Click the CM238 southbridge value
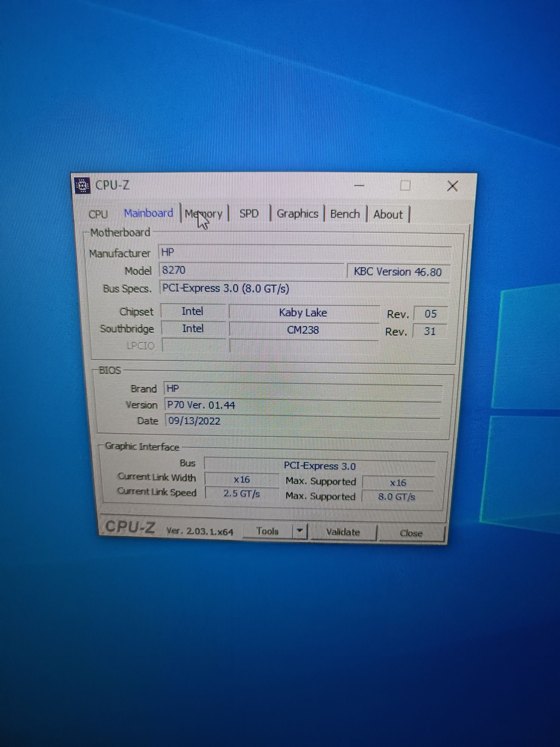Viewport: 560px width, 747px height. pos(303,330)
